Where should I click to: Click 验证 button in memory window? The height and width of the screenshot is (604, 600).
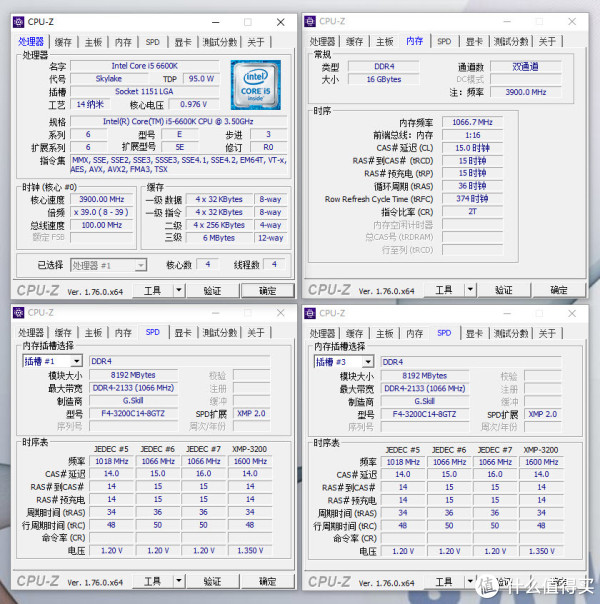pyautogui.click(x=504, y=290)
